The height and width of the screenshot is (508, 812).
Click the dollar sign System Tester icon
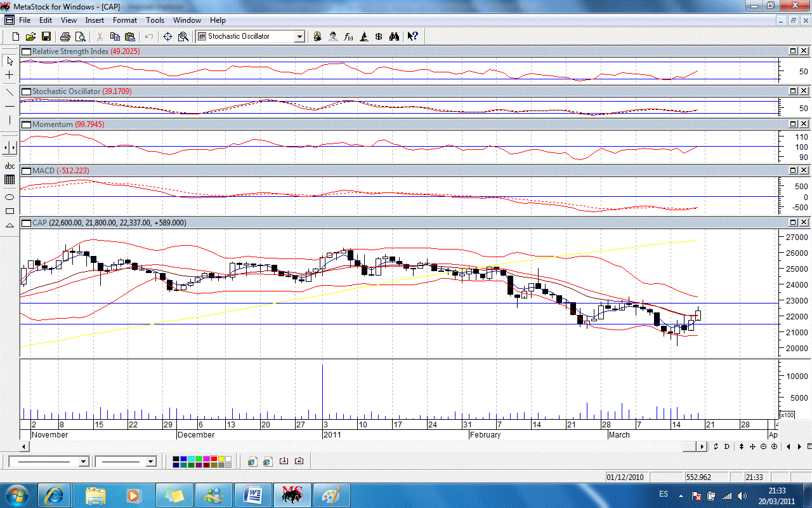click(379, 37)
